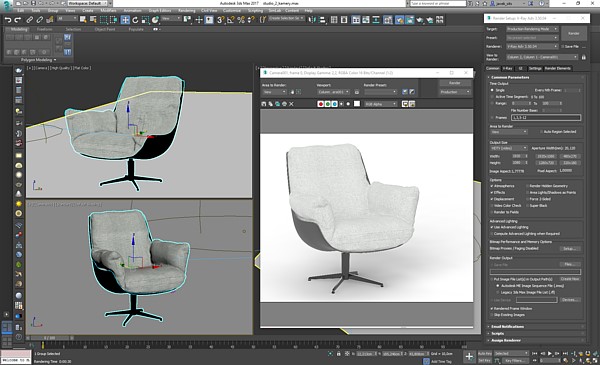Open the Rendering menu
Screen dimensions: 600x365
(x=187, y=11)
